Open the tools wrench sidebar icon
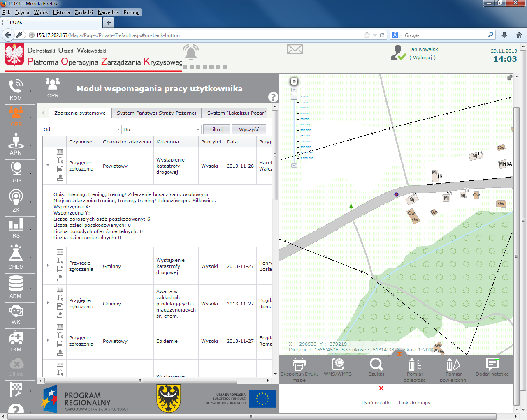Image resolution: width=527 pixels, height=420 pixels. click(16, 390)
